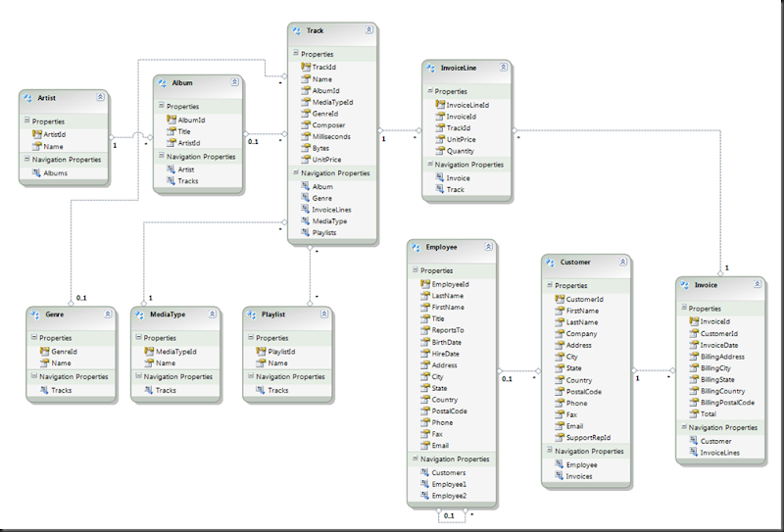Collapse the Playlist entity box
The width and height of the screenshot is (784, 532).
click(x=324, y=314)
